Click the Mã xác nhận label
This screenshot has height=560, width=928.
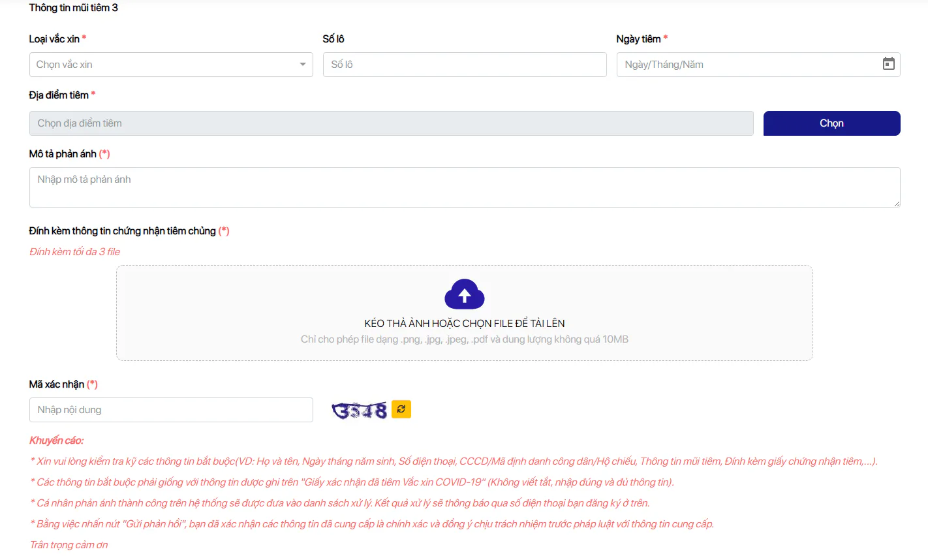(57, 384)
